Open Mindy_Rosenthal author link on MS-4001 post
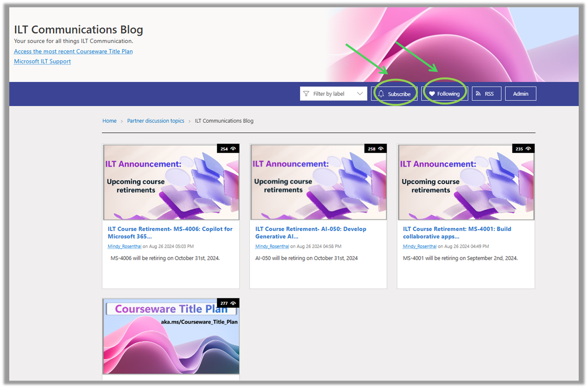 [x=420, y=246]
